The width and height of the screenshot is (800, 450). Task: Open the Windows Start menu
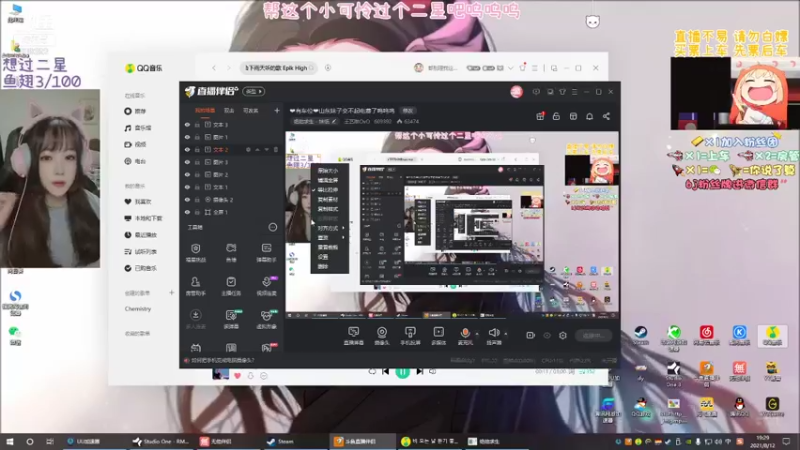10,441
